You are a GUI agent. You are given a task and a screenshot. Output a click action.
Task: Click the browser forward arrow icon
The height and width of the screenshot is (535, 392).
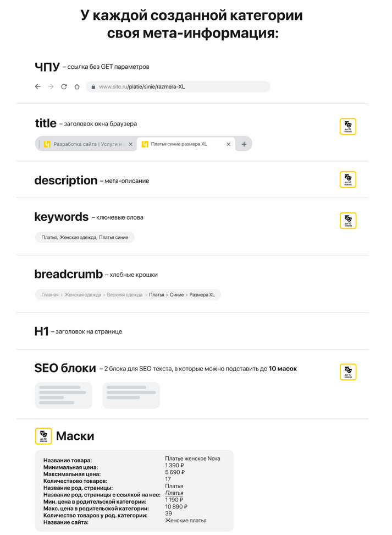51,86
